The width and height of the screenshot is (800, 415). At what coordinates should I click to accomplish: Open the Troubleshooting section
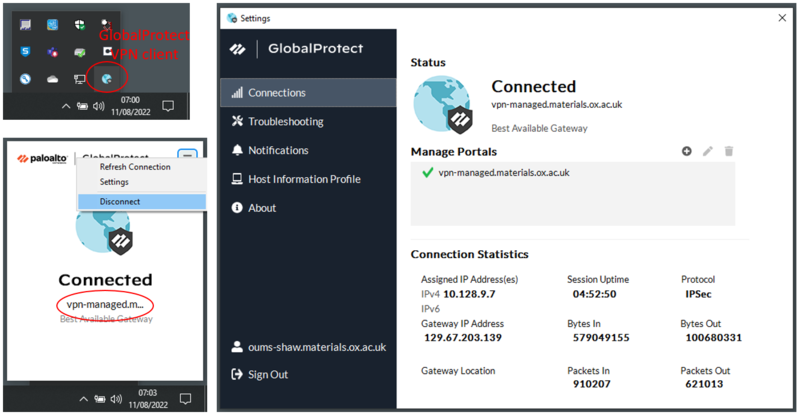[308, 121]
